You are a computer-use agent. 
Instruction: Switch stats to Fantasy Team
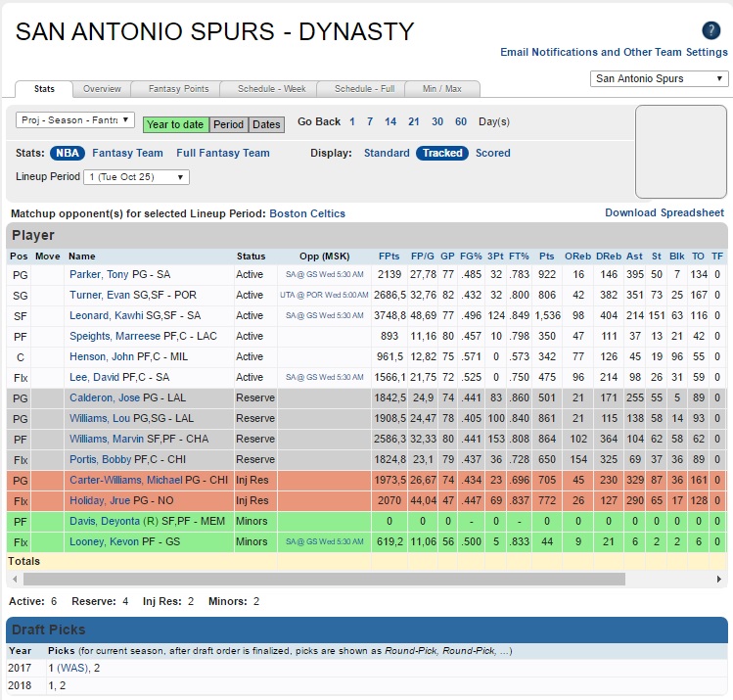127,153
